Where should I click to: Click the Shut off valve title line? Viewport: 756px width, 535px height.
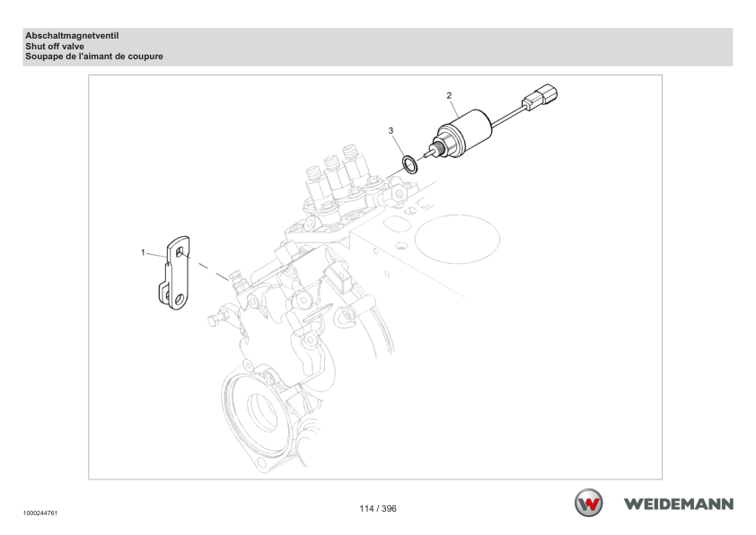coord(55,47)
